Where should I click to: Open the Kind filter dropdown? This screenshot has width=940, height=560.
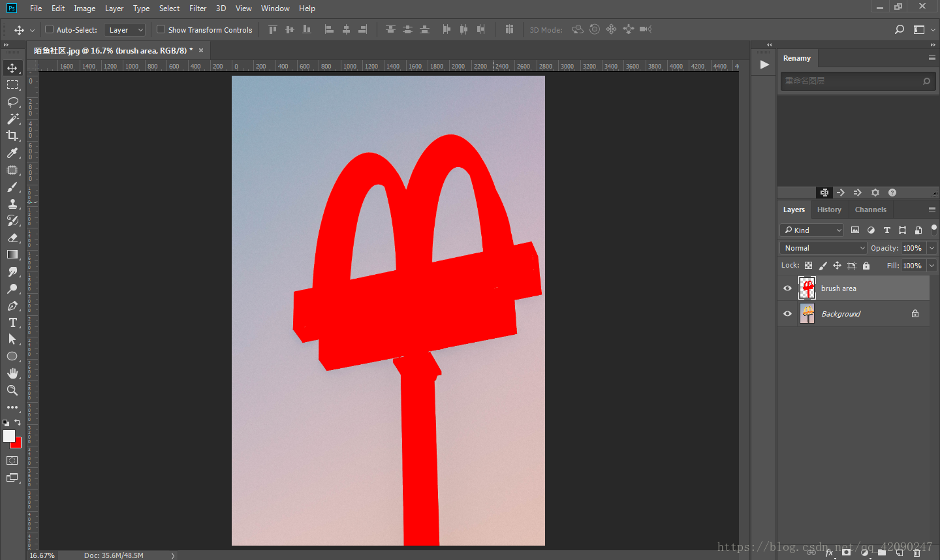point(812,230)
